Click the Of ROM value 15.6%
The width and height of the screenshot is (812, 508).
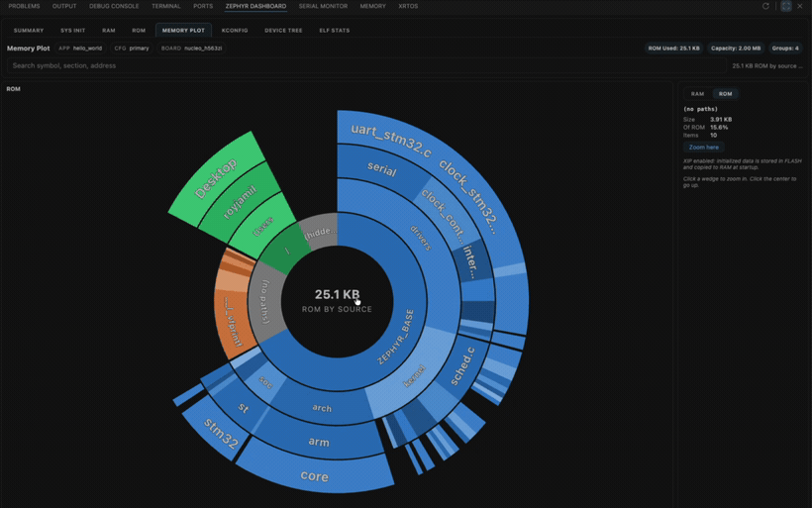click(719, 128)
